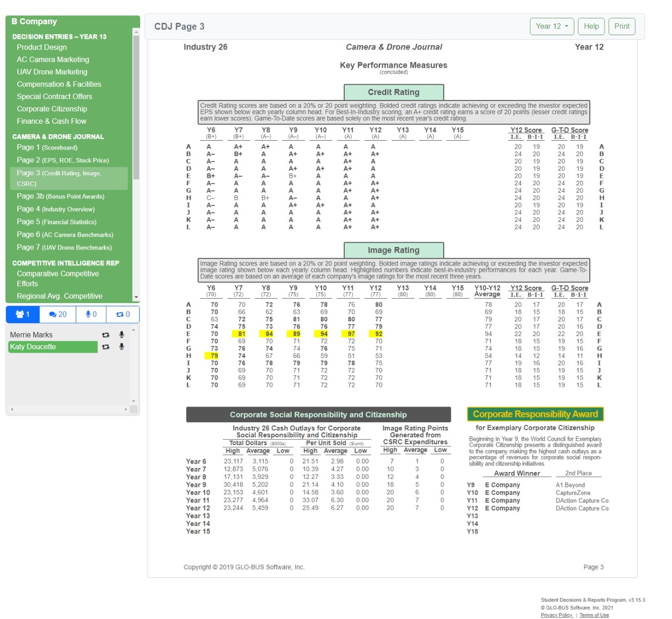Click the voice chat microphone tab icon

pos(91,314)
